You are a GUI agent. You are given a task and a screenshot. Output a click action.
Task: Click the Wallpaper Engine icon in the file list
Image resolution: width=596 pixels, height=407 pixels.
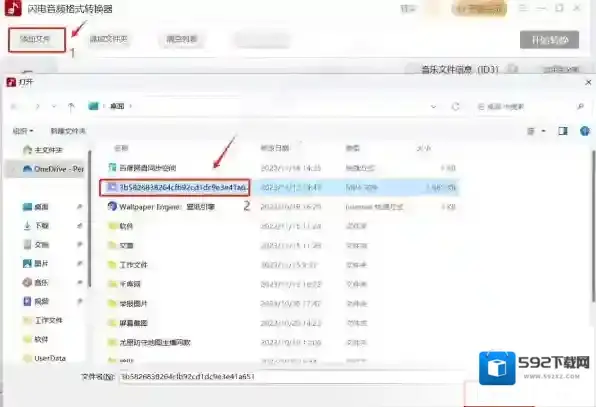112,206
